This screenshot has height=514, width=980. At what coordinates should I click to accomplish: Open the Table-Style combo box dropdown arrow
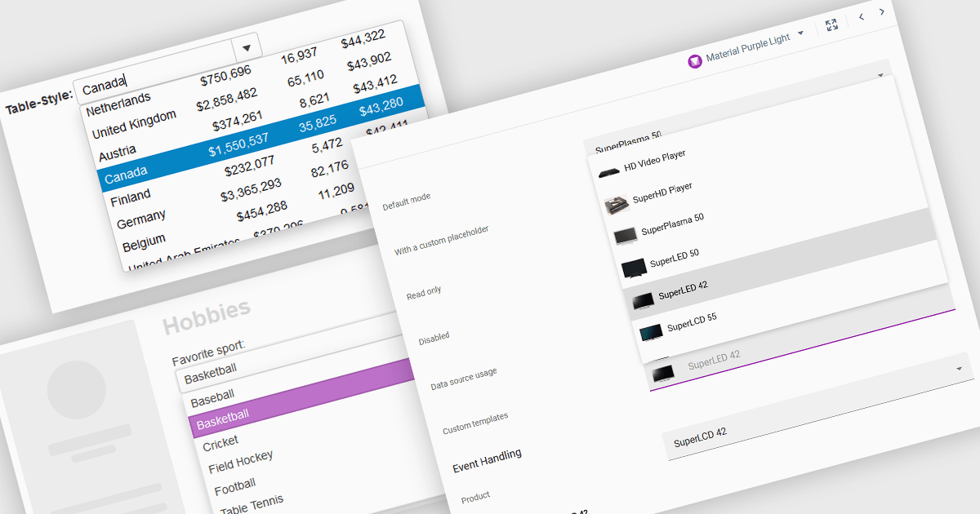tap(246, 48)
